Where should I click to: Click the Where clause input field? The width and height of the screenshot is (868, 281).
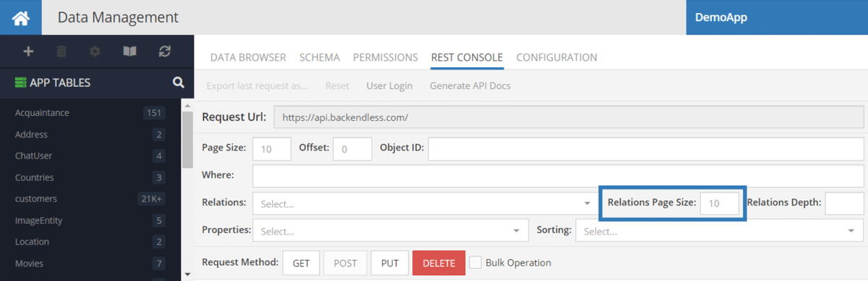558,176
